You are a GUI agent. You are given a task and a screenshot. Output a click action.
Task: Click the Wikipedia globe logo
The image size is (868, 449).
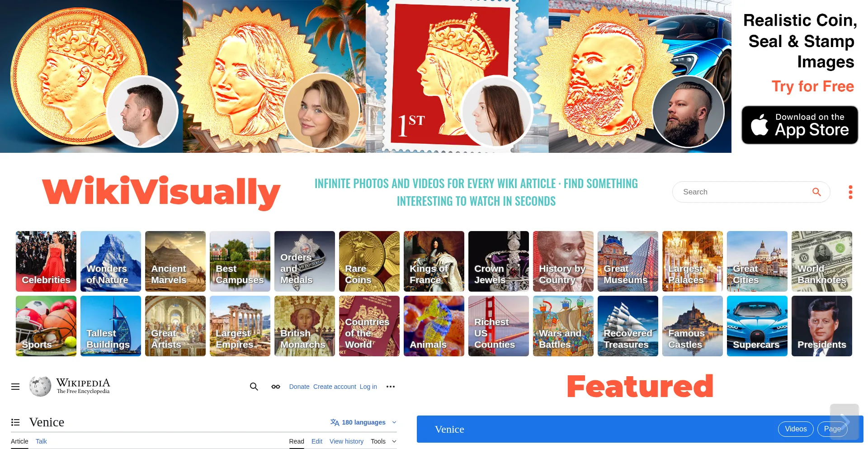[x=40, y=387]
